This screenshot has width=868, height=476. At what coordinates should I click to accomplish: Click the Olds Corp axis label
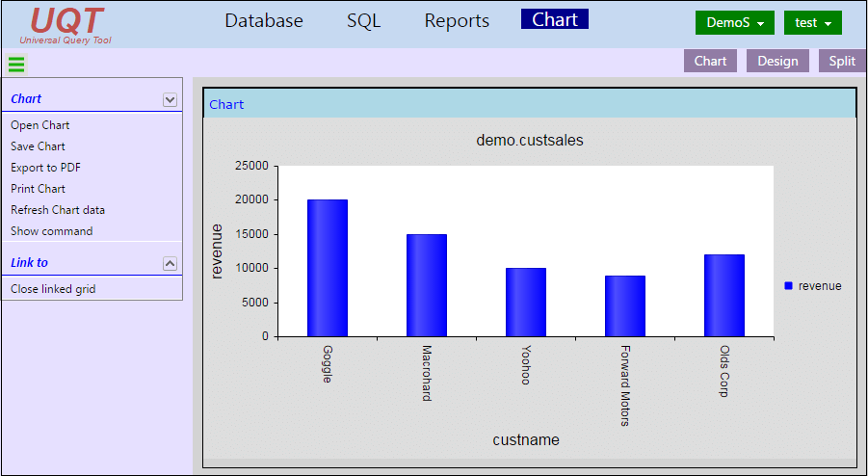[x=724, y=371]
